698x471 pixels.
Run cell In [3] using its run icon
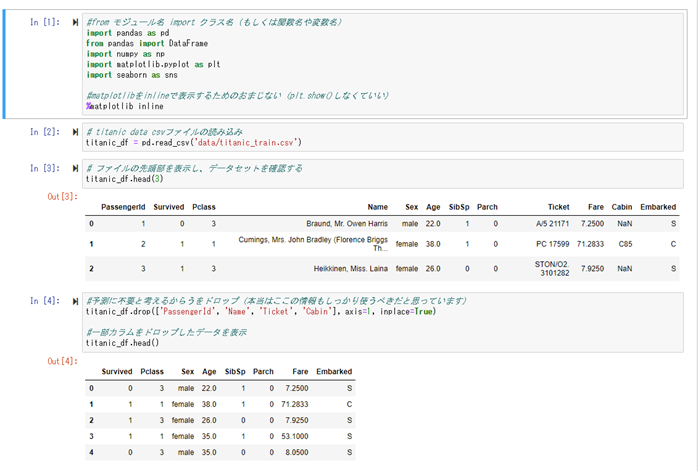[75, 168]
